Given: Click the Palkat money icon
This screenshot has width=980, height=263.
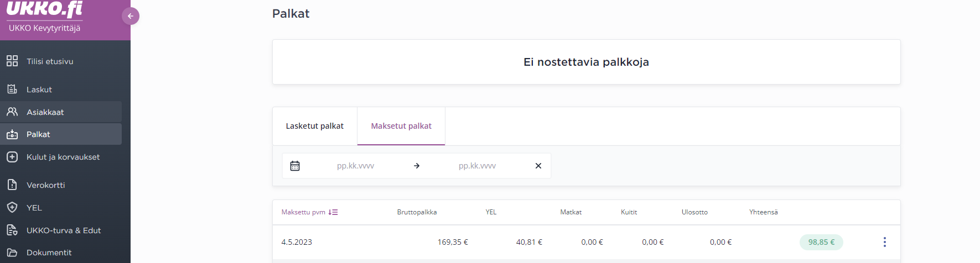Looking at the screenshot, I should [12, 134].
